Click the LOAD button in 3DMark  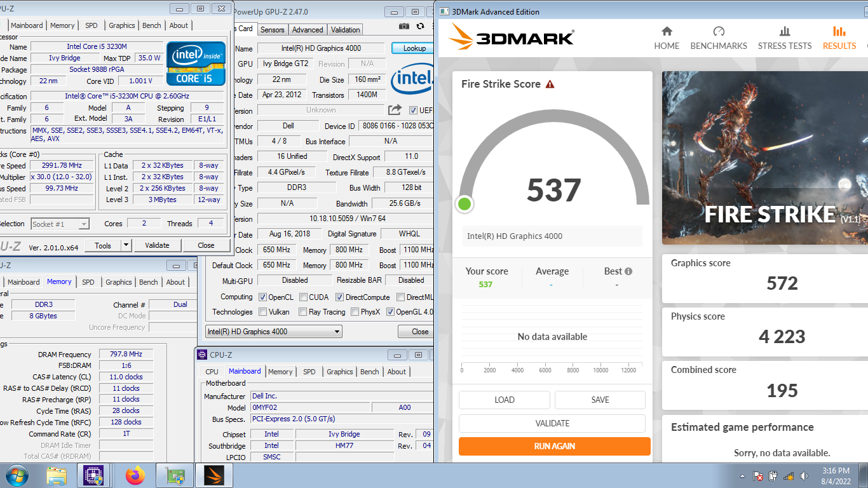pyautogui.click(x=505, y=400)
